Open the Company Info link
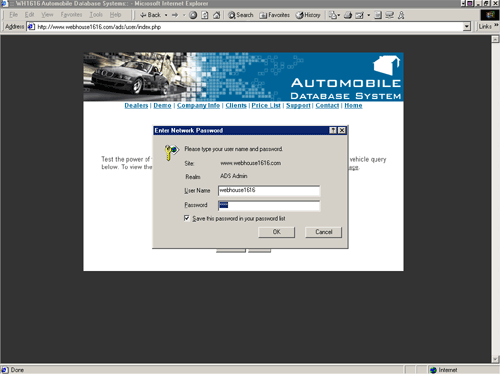Image resolution: width=500 pixels, height=374 pixels. 198,105
